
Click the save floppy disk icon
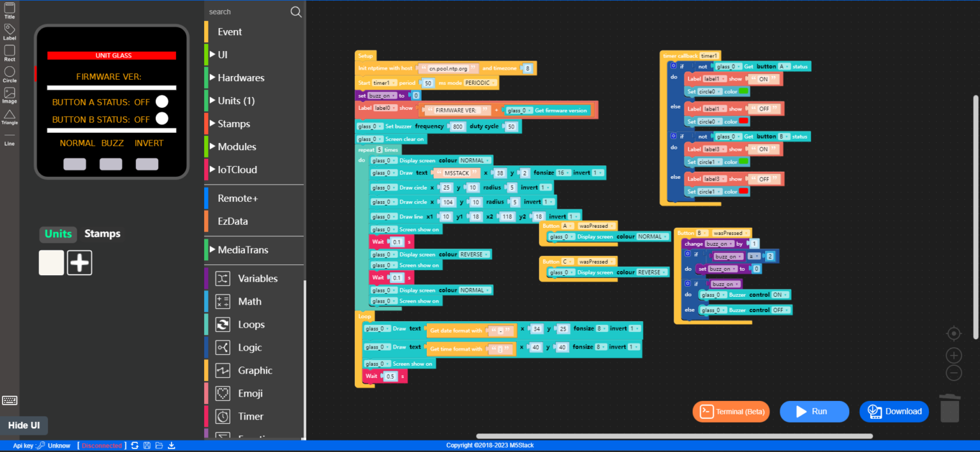[x=147, y=445]
